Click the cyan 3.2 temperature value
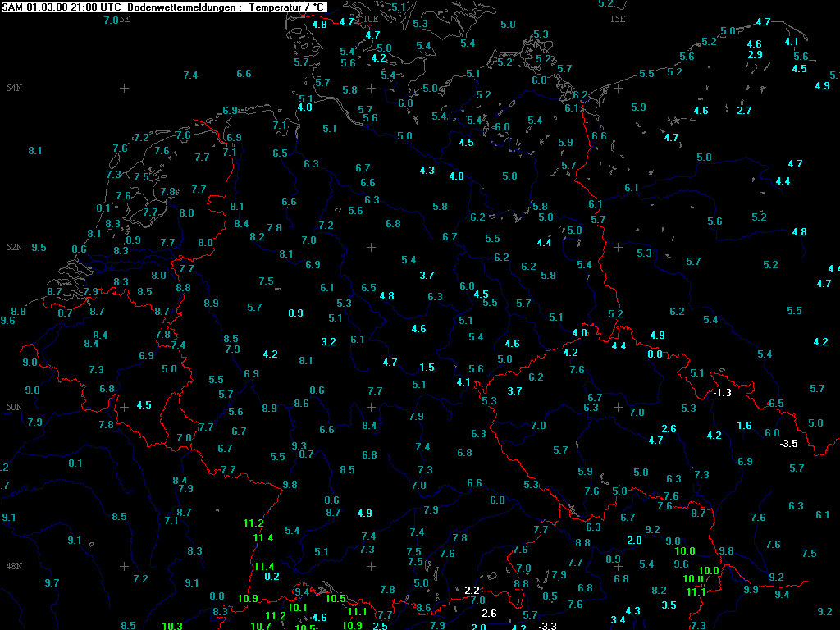Image resolution: width=840 pixels, height=630 pixels. tap(329, 341)
